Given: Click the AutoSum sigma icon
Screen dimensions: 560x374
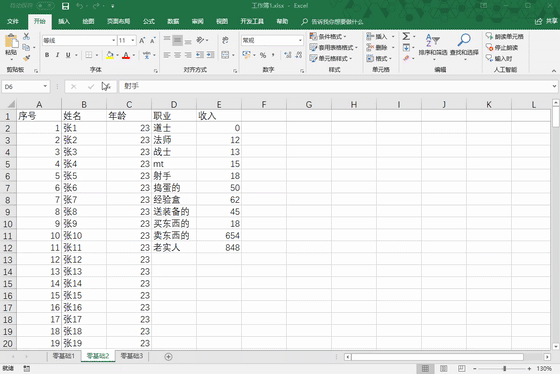Looking at the screenshot, I should coord(406,36).
